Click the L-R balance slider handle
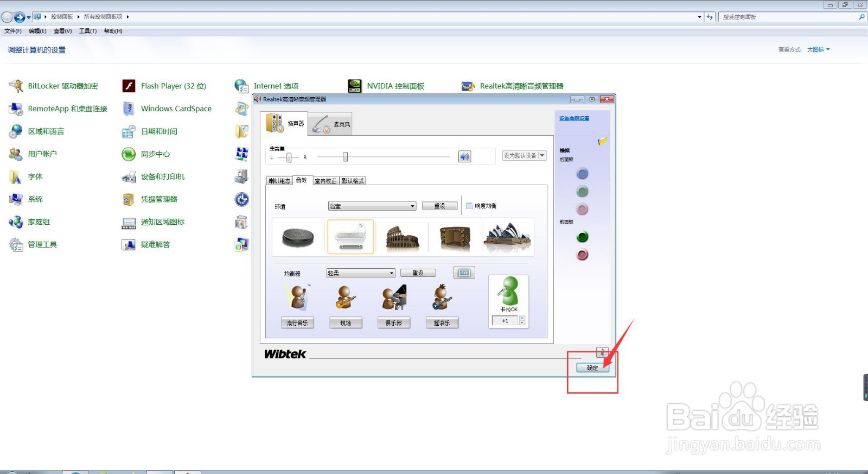The height and width of the screenshot is (474, 868). 289,157
